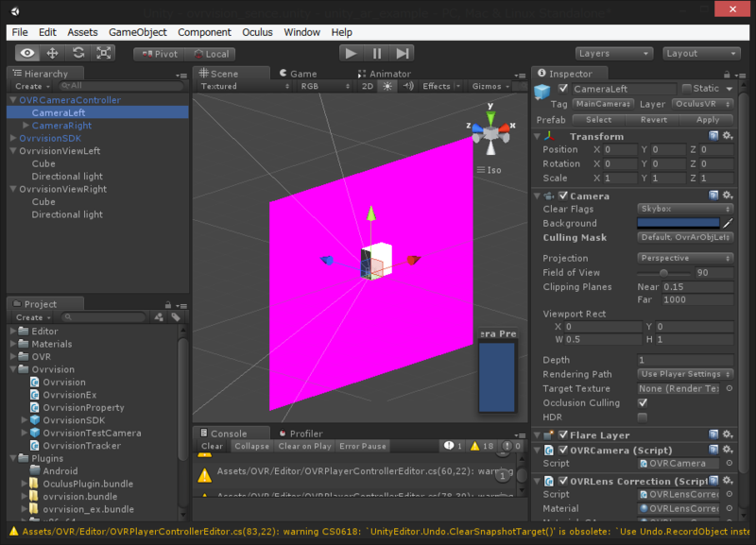The image size is (756, 545).
Task: Open the Component menu
Action: pyautogui.click(x=204, y=32)
